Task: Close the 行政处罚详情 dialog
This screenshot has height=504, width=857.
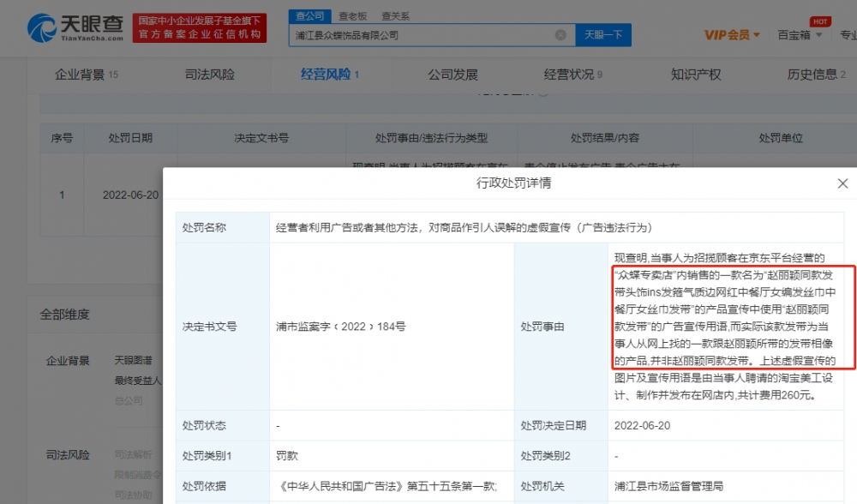Action: [842, 183]
